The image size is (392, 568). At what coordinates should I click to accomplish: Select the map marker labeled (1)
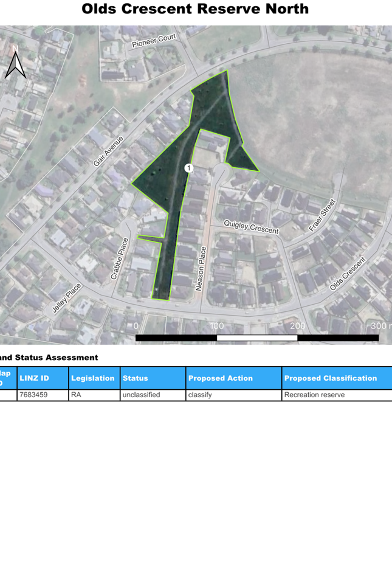click(189, 168)
